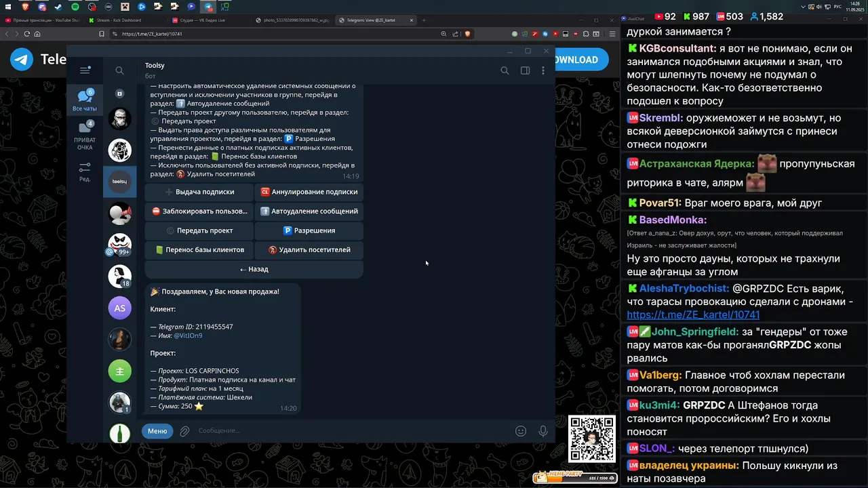
Task: Reload the browser page
Action: coord(27,34)
